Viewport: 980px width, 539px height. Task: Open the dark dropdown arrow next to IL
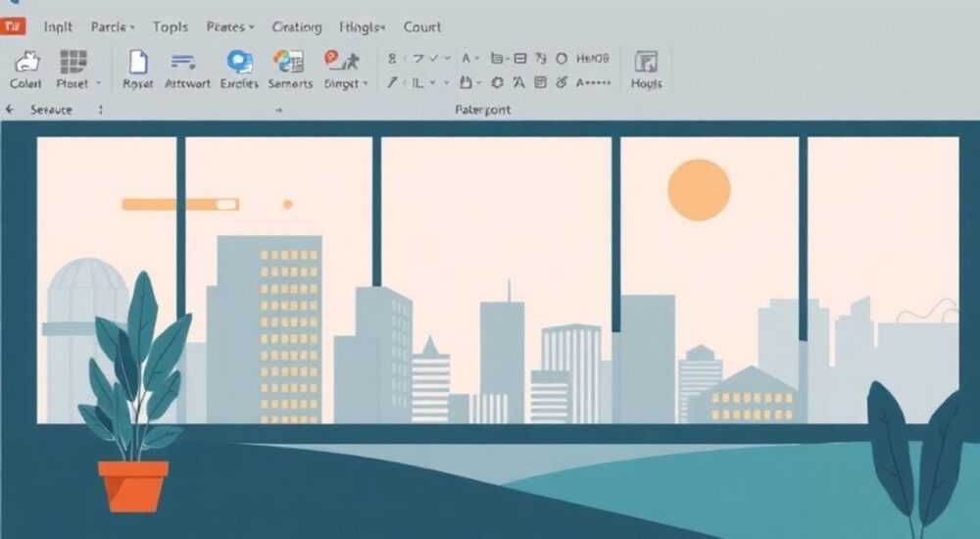coord(432,82)
